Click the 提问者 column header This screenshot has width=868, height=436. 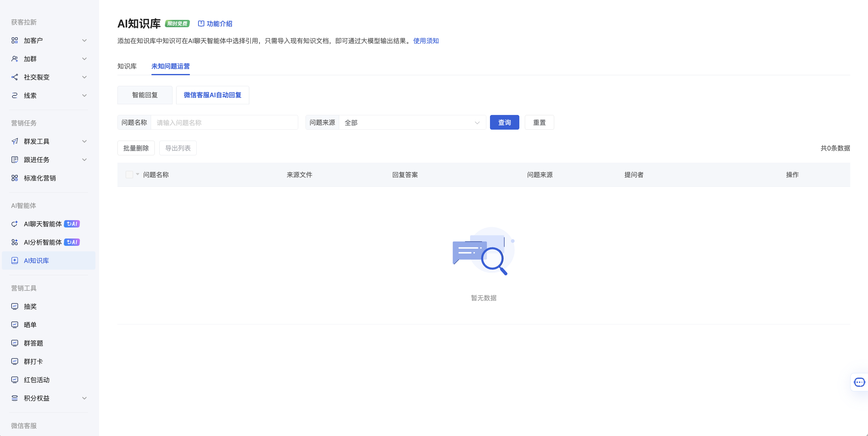tap(634, 175)
